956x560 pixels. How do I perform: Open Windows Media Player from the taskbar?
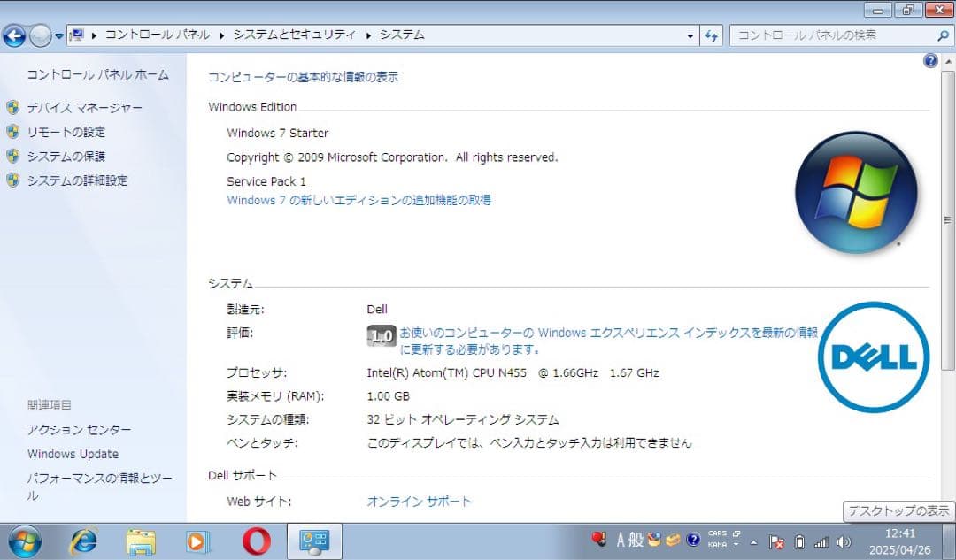(x=198, y=541)
